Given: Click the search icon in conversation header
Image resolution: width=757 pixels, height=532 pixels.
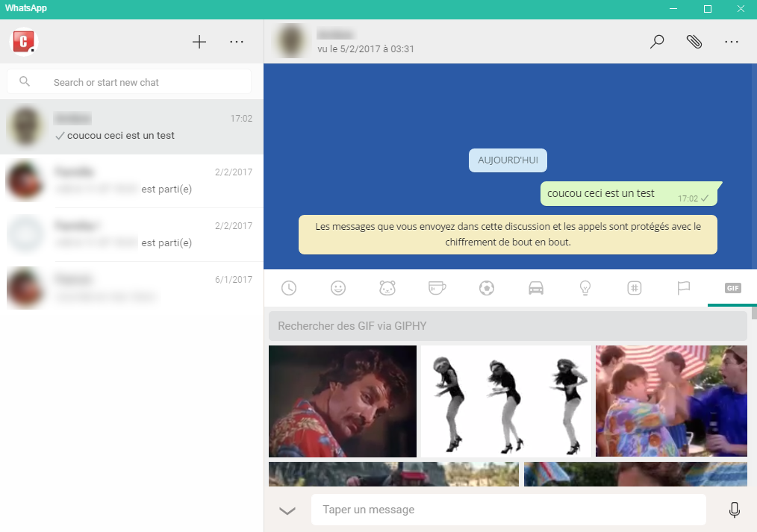Looking at the screenshot, I should tap(657, 42).
